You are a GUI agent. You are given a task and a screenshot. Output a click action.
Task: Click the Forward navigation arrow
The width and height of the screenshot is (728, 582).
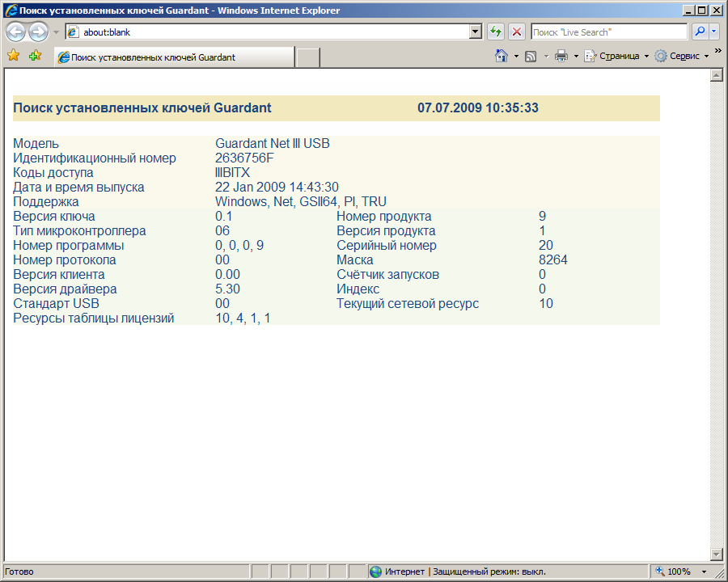pyautogui.click(x=38, y=32)
